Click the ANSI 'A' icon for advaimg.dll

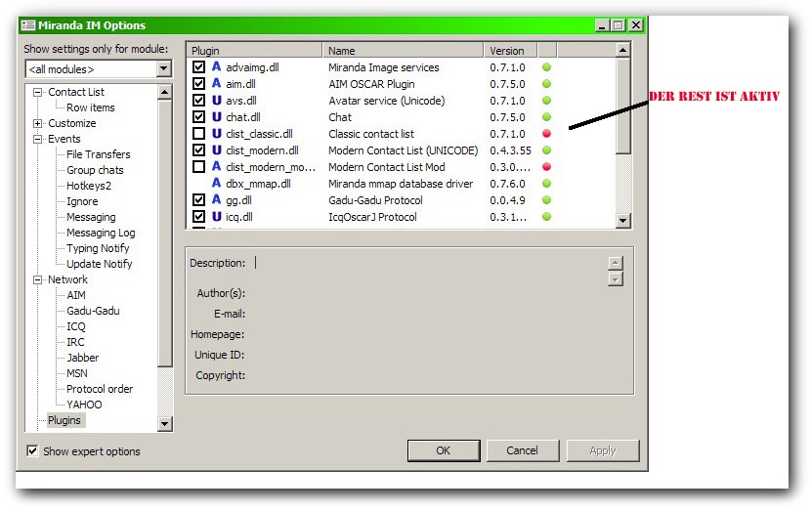217,66
